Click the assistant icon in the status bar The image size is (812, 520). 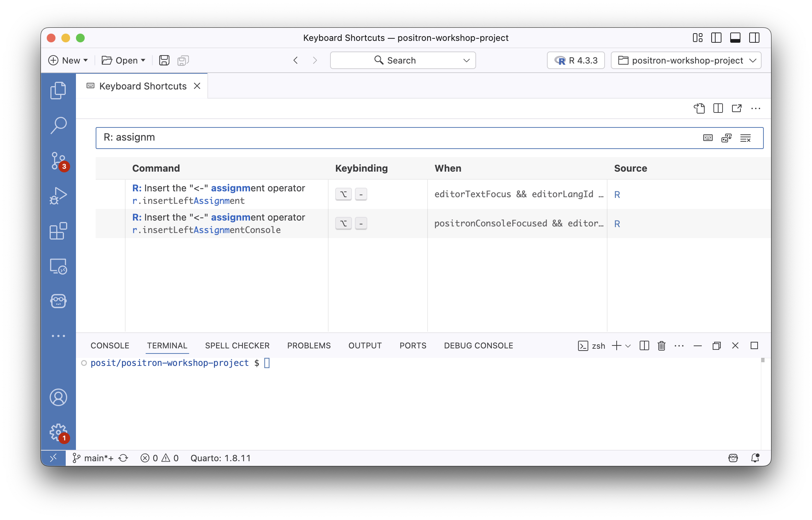(733, 458)
